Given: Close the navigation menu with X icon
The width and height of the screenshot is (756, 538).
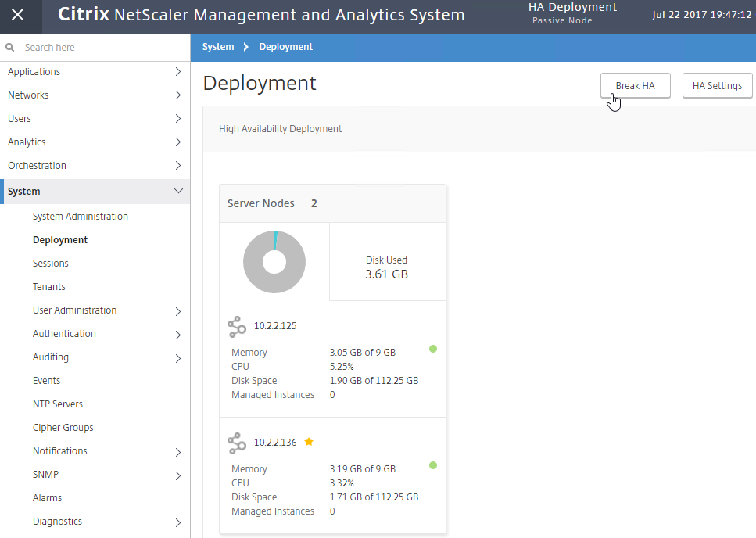Looking at the screenshot, I should pyautogui.click(x=18, y=15).
